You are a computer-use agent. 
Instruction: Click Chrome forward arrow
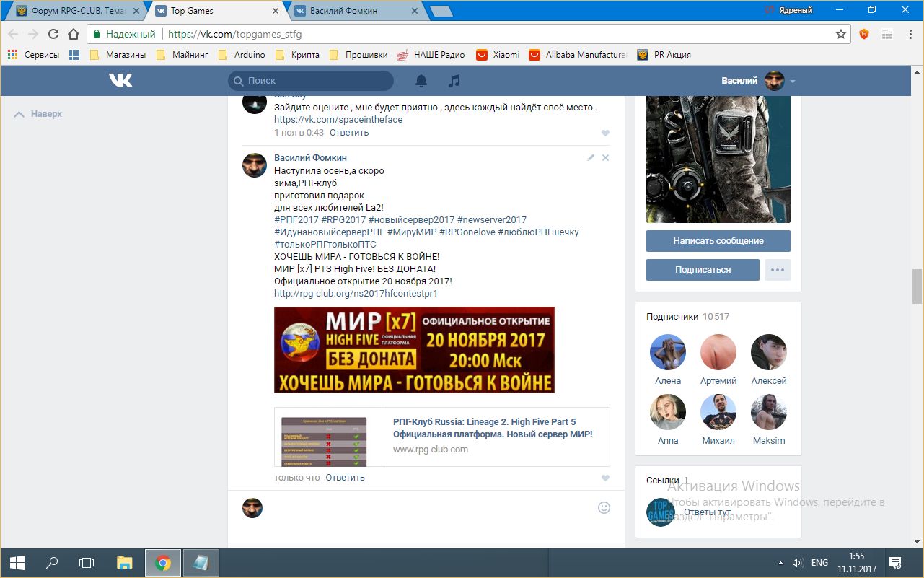click(33, 34)
